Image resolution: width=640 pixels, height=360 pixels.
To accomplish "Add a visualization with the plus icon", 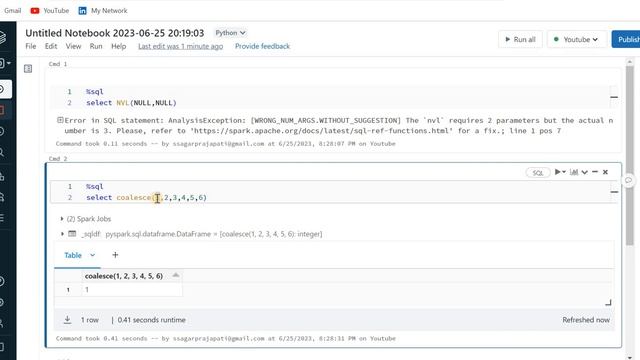I will pyautogui.click(x=115, y=255).
